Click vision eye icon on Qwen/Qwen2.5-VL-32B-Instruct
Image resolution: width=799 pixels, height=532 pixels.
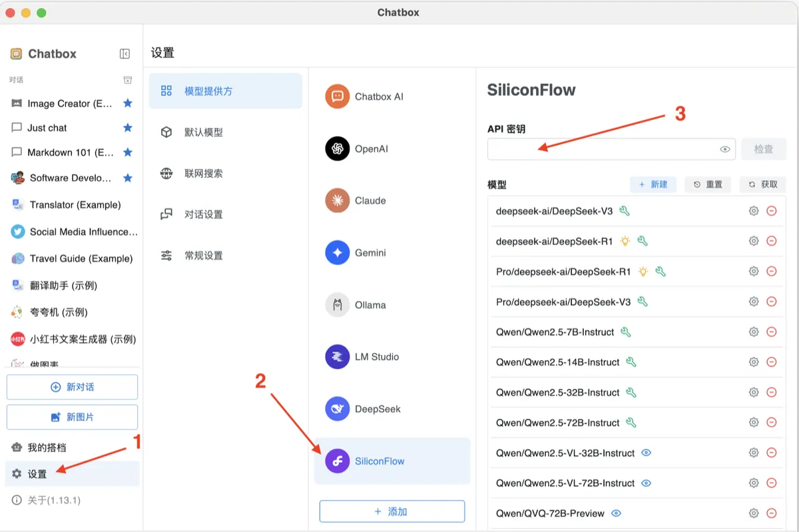click(646, 453)
